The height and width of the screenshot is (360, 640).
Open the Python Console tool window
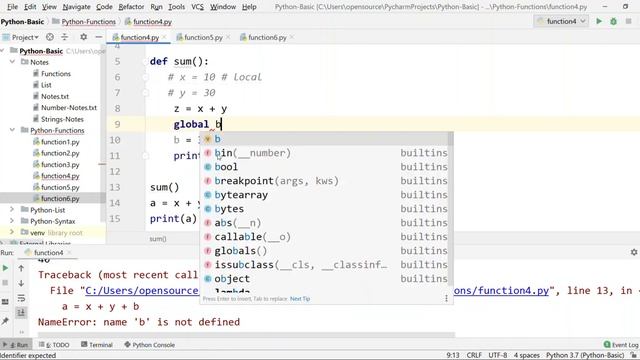pyautogui.click(x=149, y=345)
